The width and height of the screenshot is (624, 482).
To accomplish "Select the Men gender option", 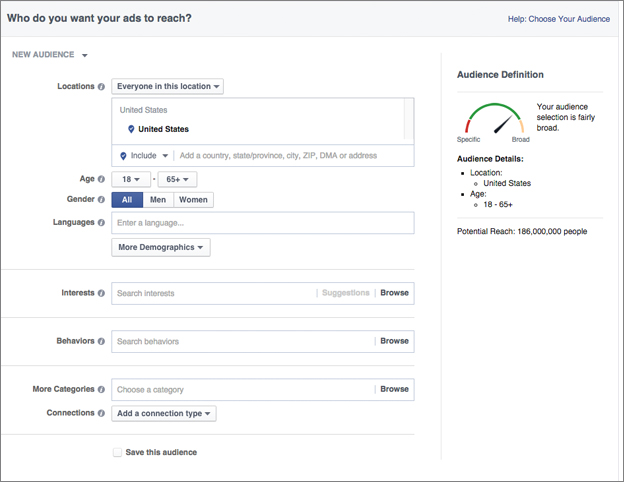I will pos(158,200).
